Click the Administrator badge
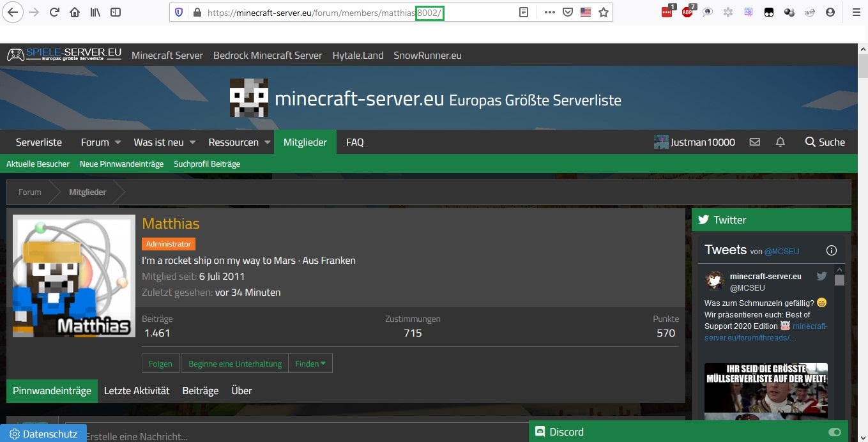This screenshot has height=442, width=868. [x=169, y=244]
